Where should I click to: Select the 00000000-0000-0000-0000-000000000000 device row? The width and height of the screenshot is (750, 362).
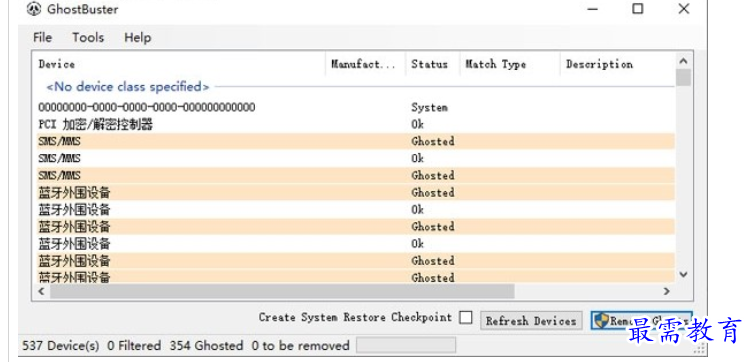click(356, 107)
